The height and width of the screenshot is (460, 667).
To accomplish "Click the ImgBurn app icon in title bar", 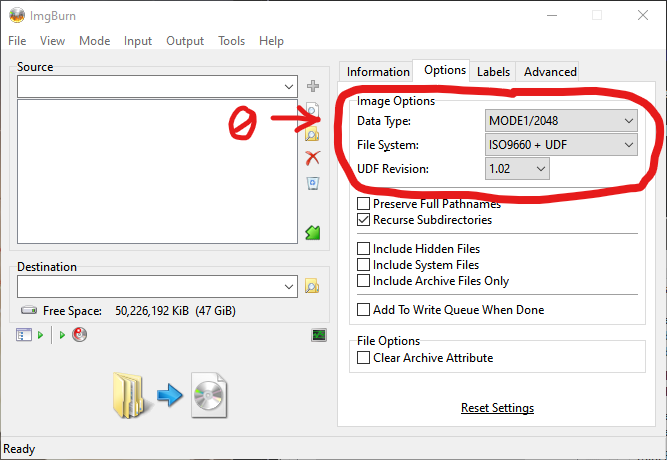I will (x=17, y=15).
